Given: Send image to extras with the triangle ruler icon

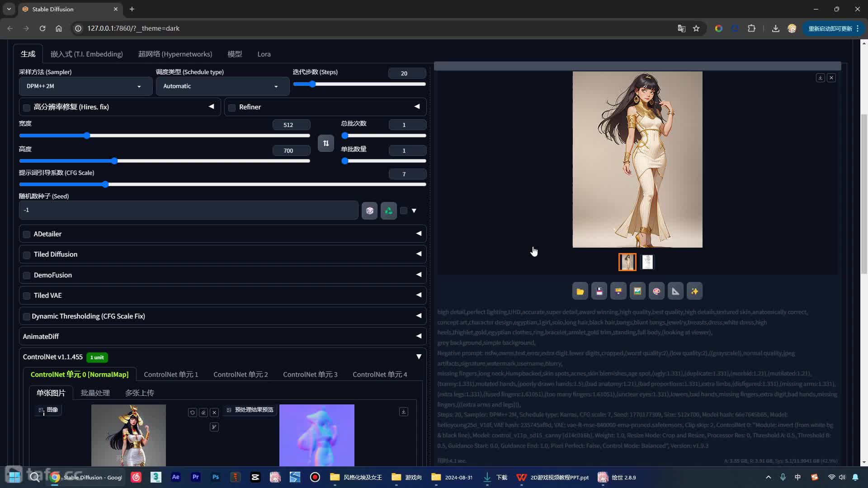Looking at the screenshot, I should 675,291.
